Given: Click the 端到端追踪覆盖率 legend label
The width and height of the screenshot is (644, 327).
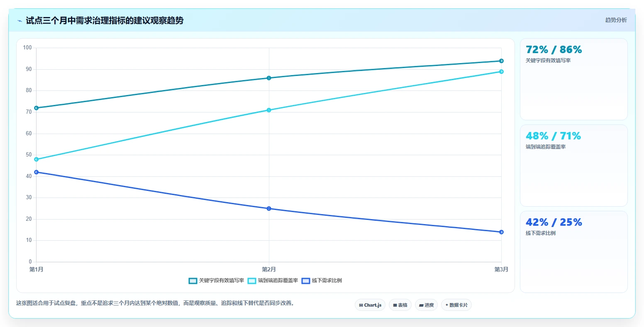Looking at the screenshot, I should click(x=278, y=281).
